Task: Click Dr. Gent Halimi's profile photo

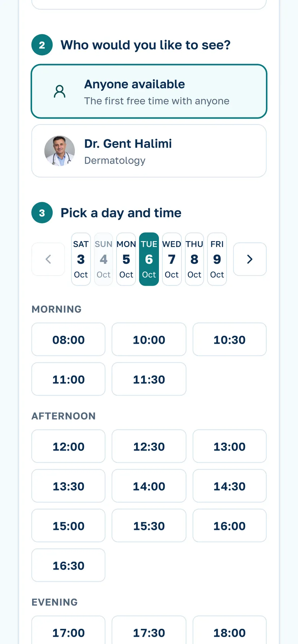Action: click(x=60, y=151)
